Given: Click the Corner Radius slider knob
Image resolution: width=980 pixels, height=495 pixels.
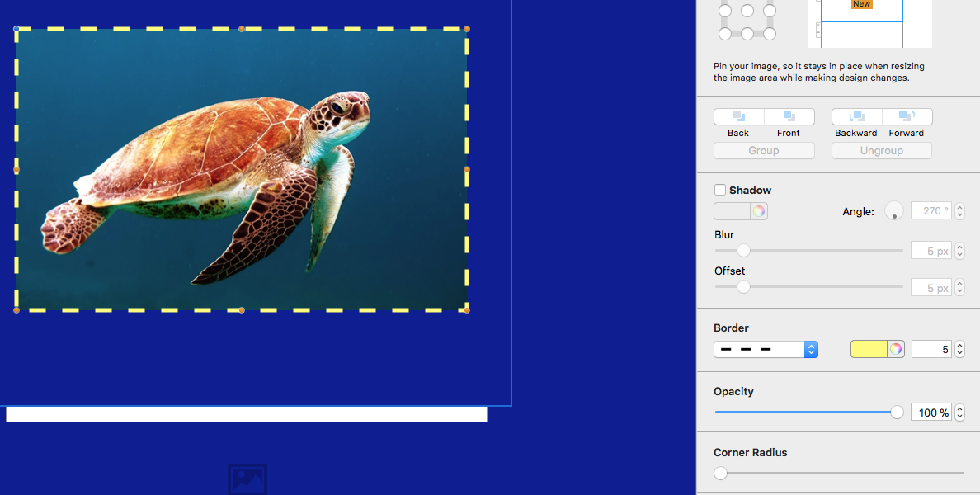Looking at the screenshot, I should (x=721, y=473).
